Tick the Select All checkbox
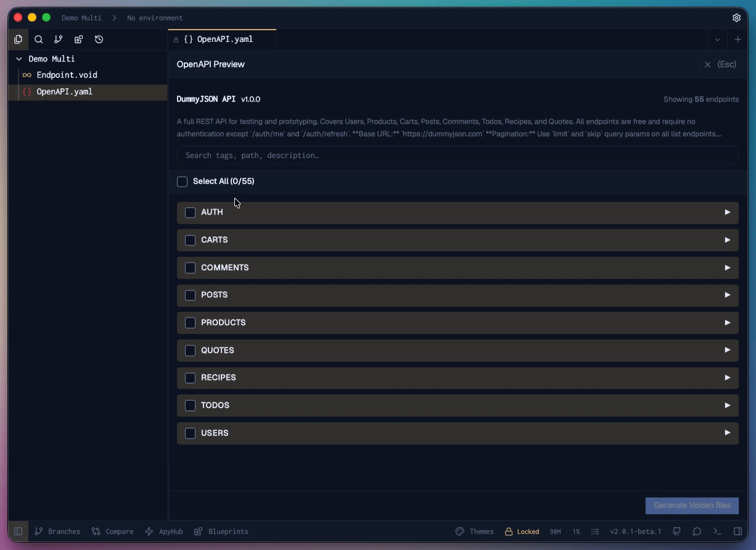 coord(182,181)
